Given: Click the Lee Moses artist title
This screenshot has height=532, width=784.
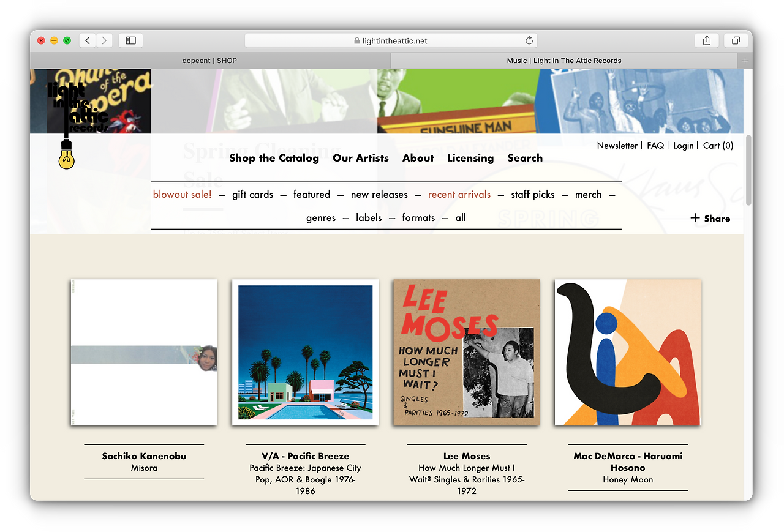Looking at the screenshot, I should click(467, 456).
